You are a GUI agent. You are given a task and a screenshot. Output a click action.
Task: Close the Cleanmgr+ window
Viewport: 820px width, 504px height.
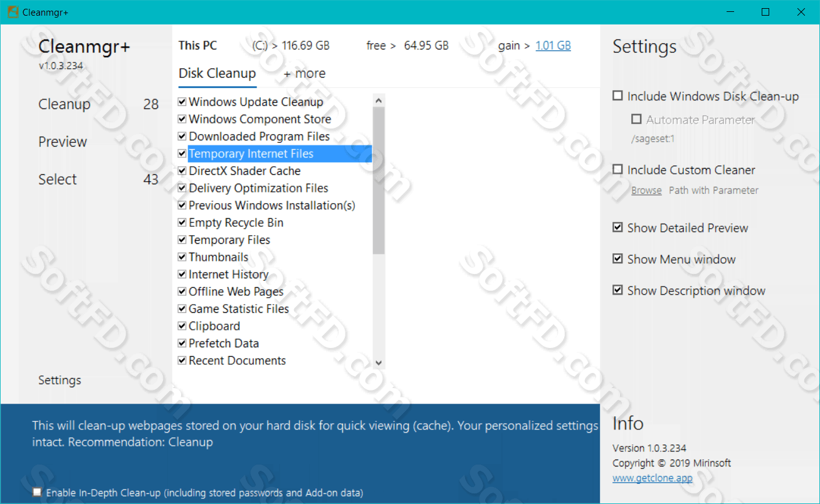point(801,12)
